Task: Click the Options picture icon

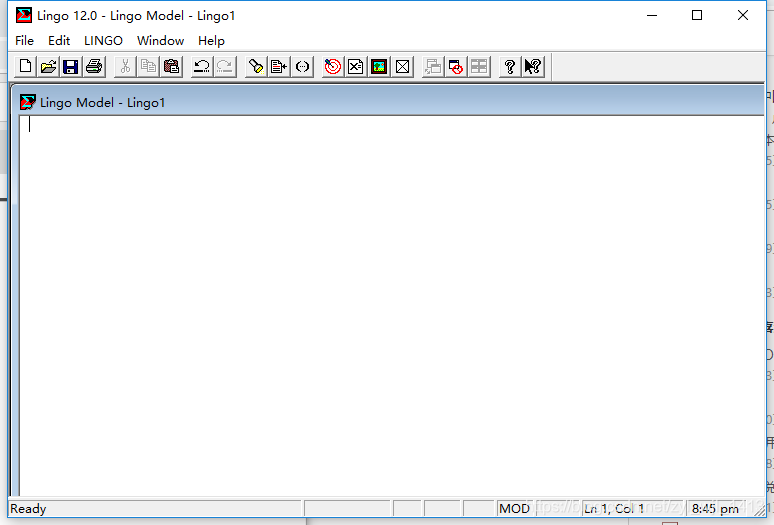Action: coord(379,66)
